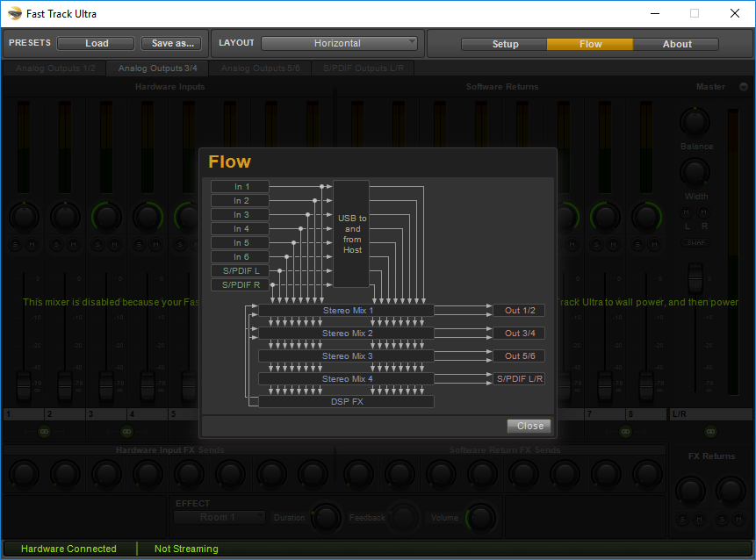Toggle stereo link for channels 7 and 8
The width and height of the screenshot is (756, 560).
[625, 432]
